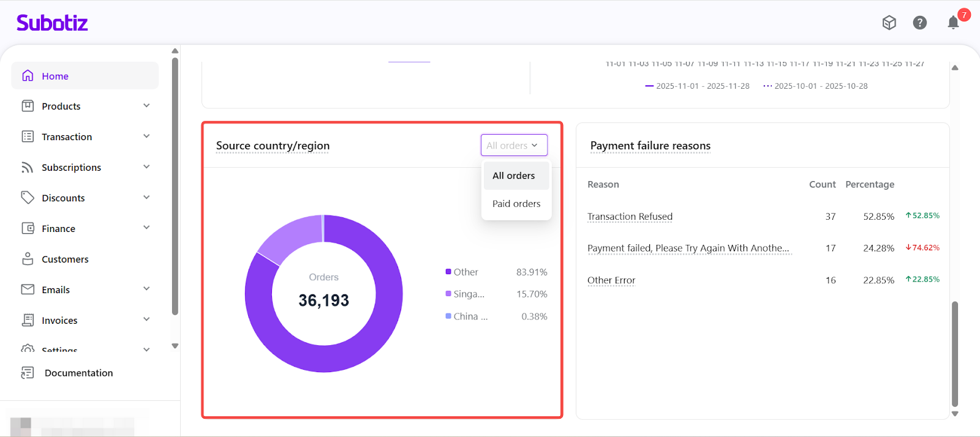Click the Documentation icon in sidebar
980x437 pixels.
tap(28, 373)
